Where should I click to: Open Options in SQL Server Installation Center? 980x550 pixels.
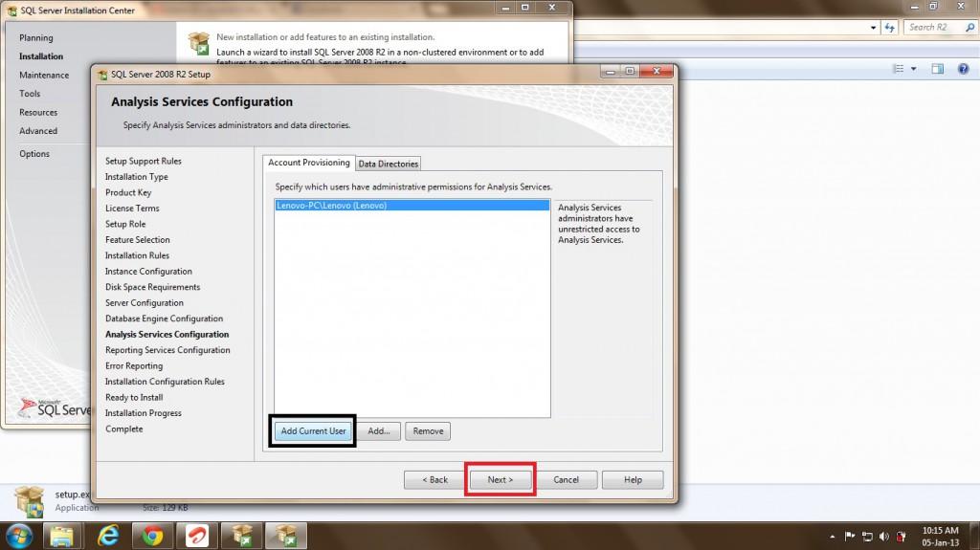coord(34,154)
